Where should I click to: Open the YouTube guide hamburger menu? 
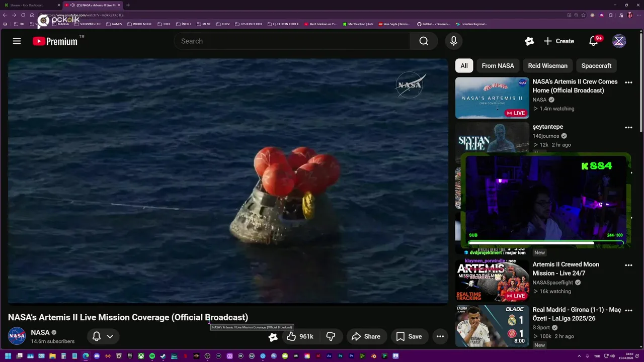[17, 41]
